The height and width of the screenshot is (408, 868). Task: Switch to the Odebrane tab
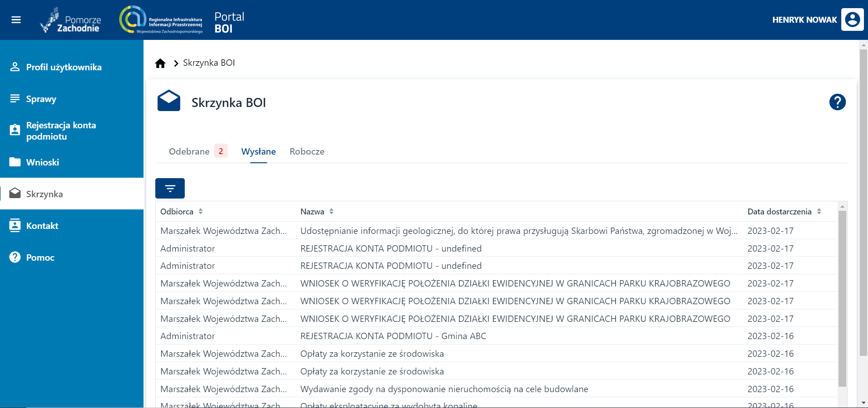click(189, 151)
